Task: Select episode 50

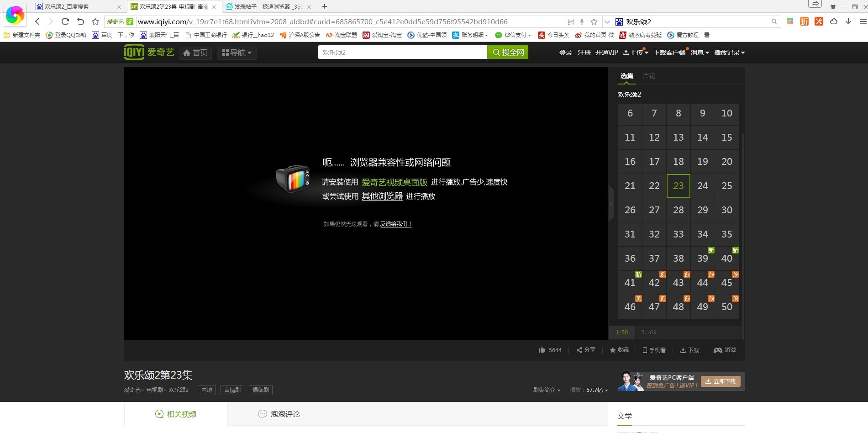Action: click(x=727, y=307)
